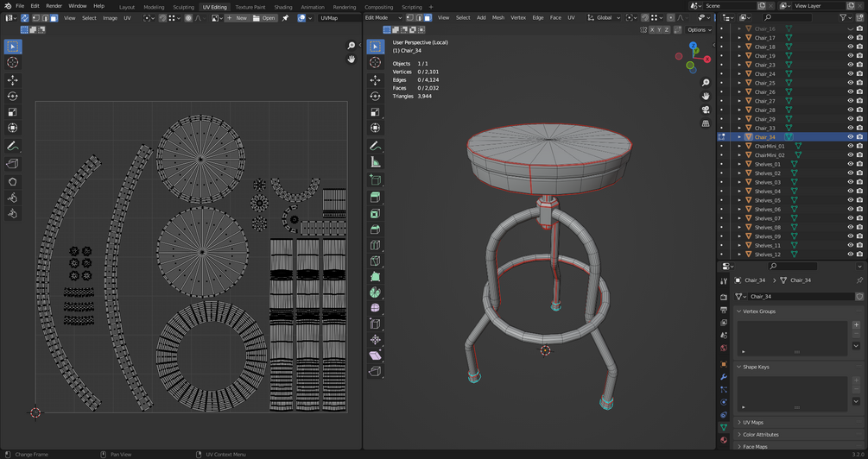This screenshot has width=868, height=459.
Task: Open the Modifier properties wrench tab
Action: click(x=724, y=377)
